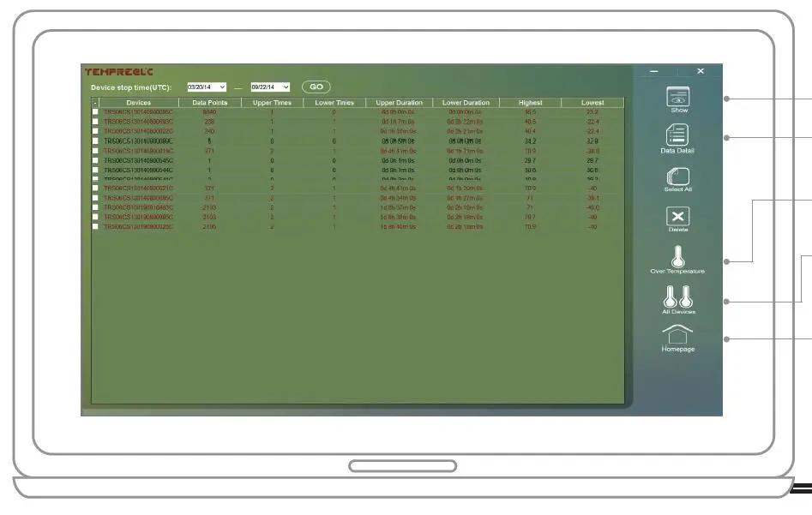The width and height of the screenshot is (812, 515).
Task: Click upper duration 0d 0h 5m 0s
Action: (398, 141)
